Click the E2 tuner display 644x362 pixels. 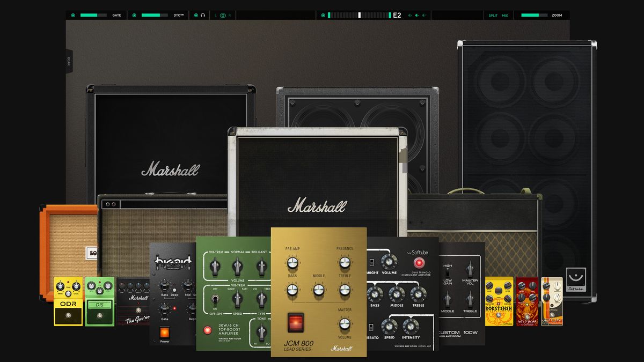point(397,14)
